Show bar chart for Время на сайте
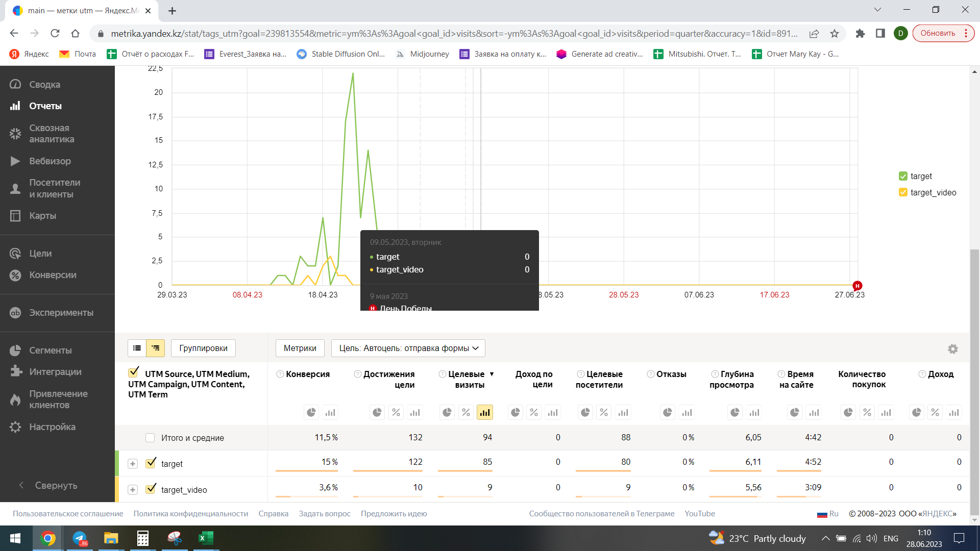This screenshot has width=980, height=551. pos(814,412)
